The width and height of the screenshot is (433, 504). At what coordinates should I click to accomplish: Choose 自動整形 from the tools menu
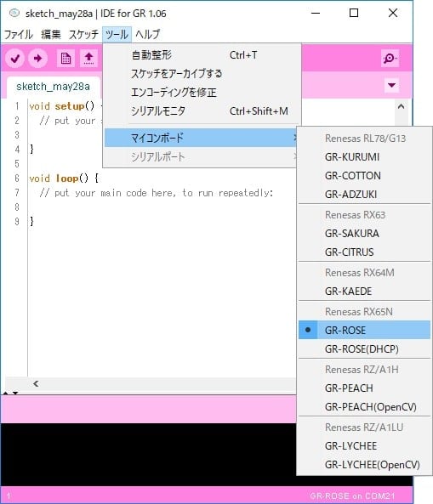pyautogui.click(x=202, y=55)
